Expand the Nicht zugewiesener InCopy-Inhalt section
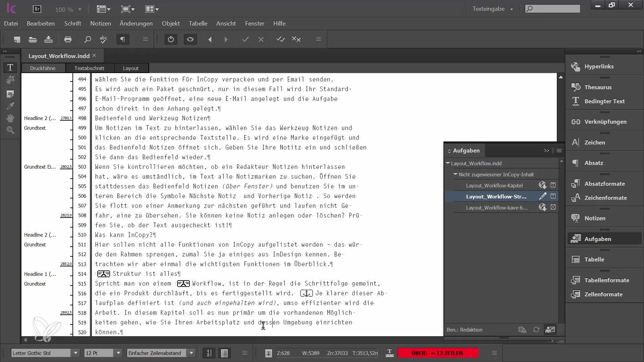The height and width of the screenshot is (362, 644). (455, 174)
